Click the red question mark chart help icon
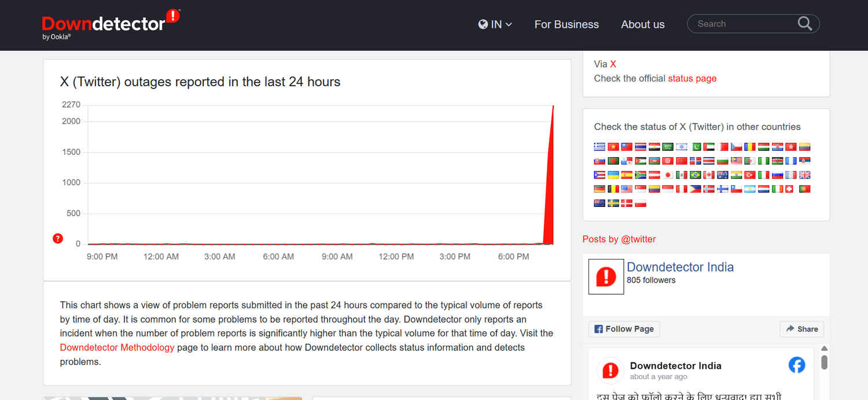868x400 pixels. click(x=58, y=238)
